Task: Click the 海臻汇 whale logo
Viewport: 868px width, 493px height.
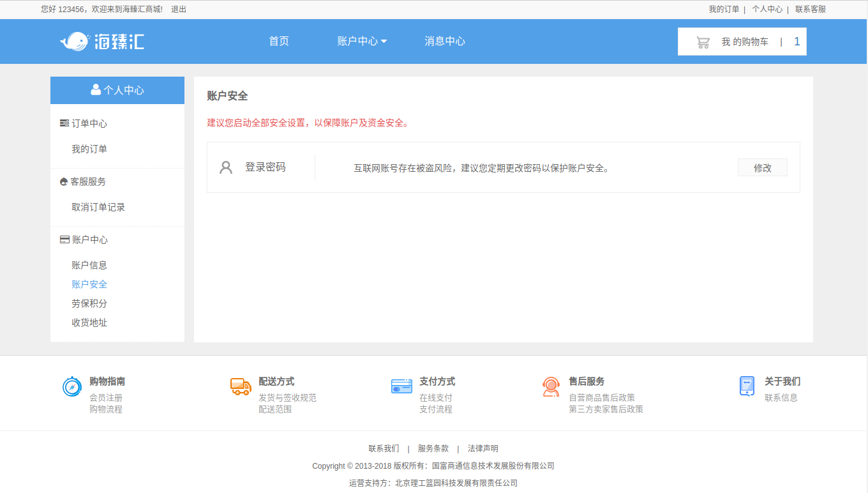Action: pos(102,42)
